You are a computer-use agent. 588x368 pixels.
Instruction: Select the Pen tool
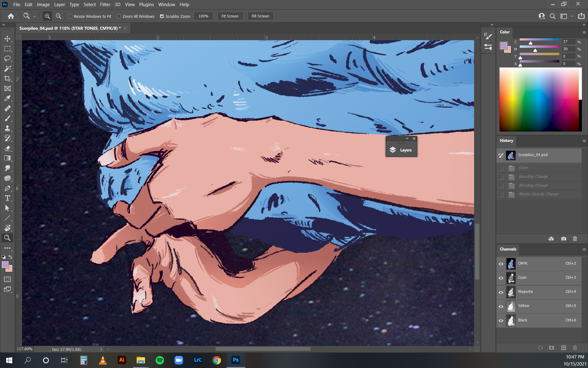point(7,188)
